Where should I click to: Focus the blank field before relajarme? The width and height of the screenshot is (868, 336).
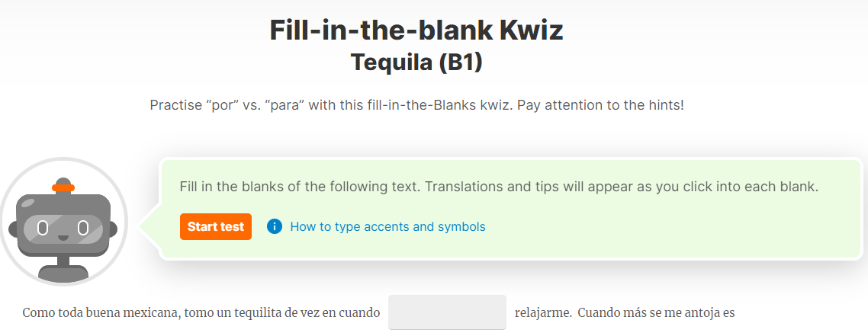click(447, 312)
